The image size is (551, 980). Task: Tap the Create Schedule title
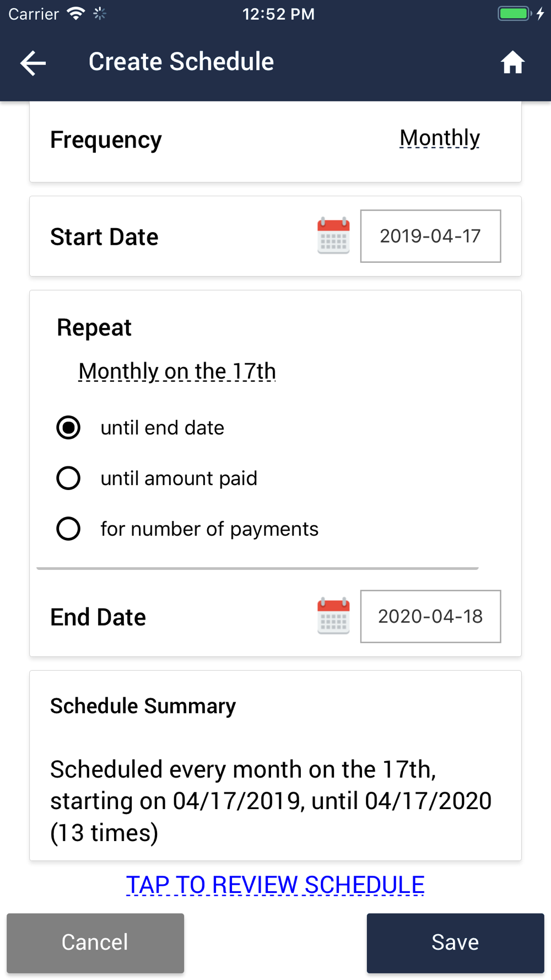[x=181, y=62]
